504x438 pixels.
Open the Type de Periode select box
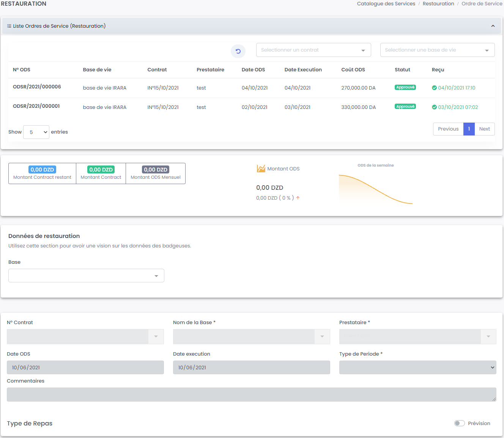[417, 367]
